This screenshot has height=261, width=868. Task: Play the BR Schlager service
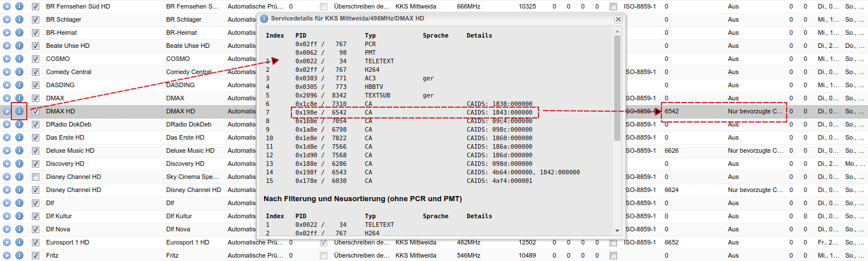point(7,19)
